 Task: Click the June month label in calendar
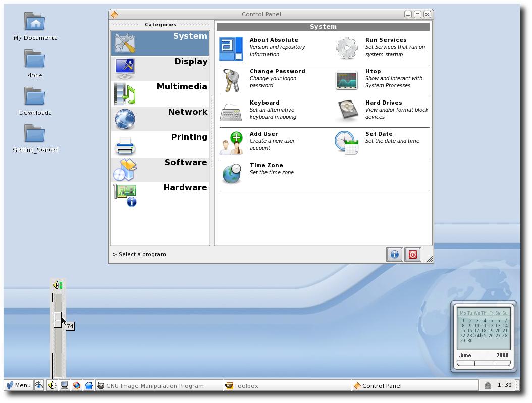click(465, 355)
